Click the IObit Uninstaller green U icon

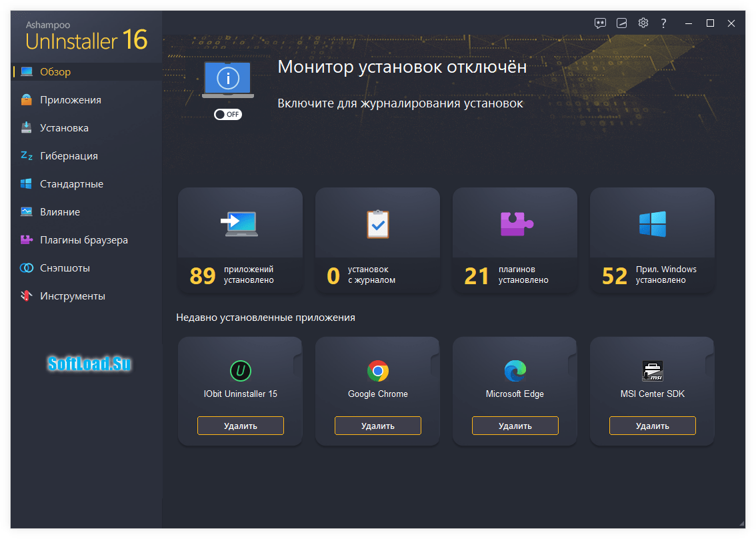[x=241, y=371]
